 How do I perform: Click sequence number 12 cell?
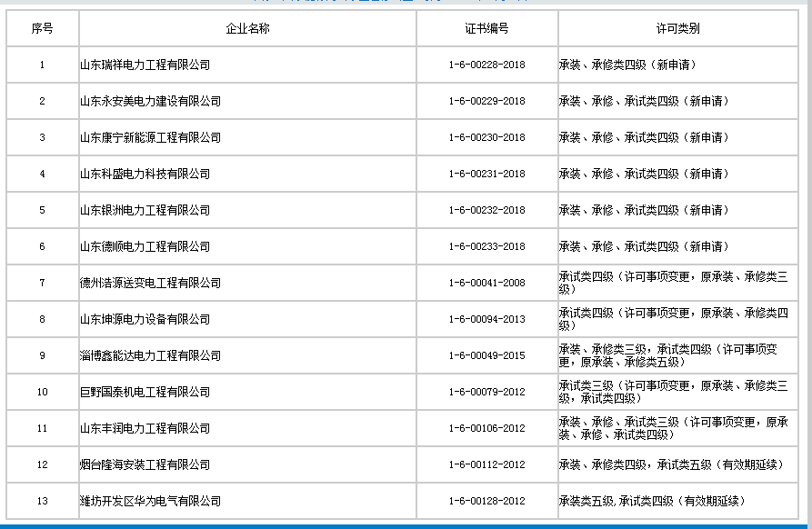[x=43, y=464]
